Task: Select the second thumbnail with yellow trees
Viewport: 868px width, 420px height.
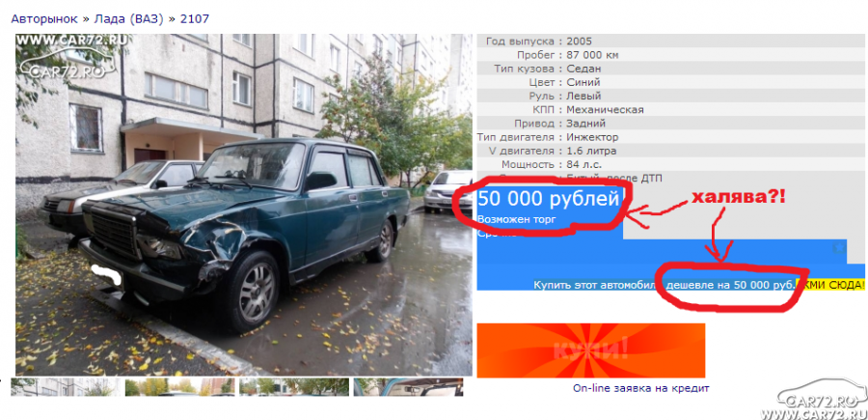Action: (179, 387)
